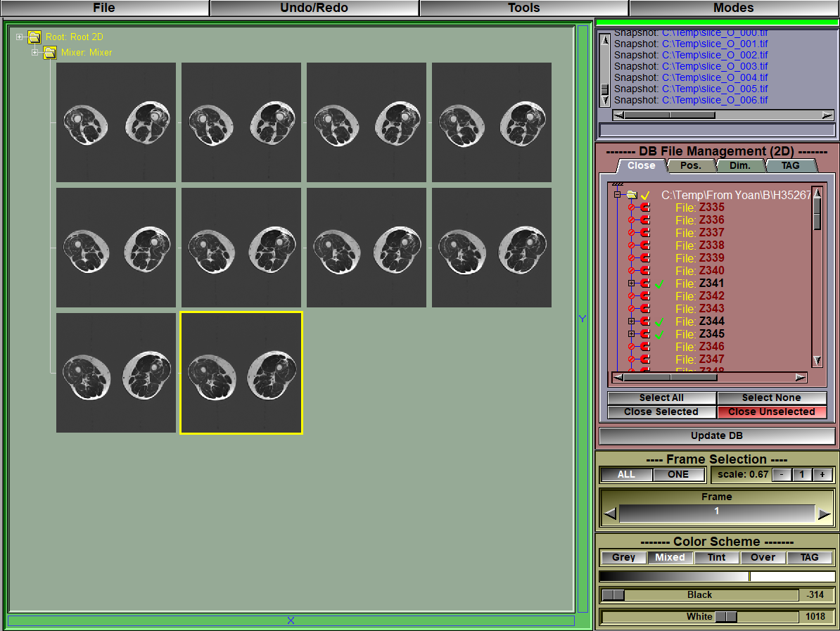Switch to the TAG tab in DB File Management
The image size is (840, 631).
790,166
